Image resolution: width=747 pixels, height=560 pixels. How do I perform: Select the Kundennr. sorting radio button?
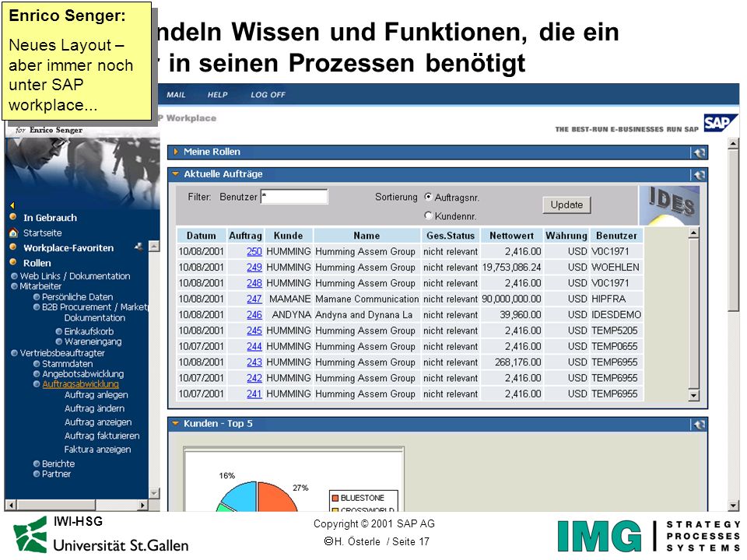pyautogui.click(x=428, y=215)
